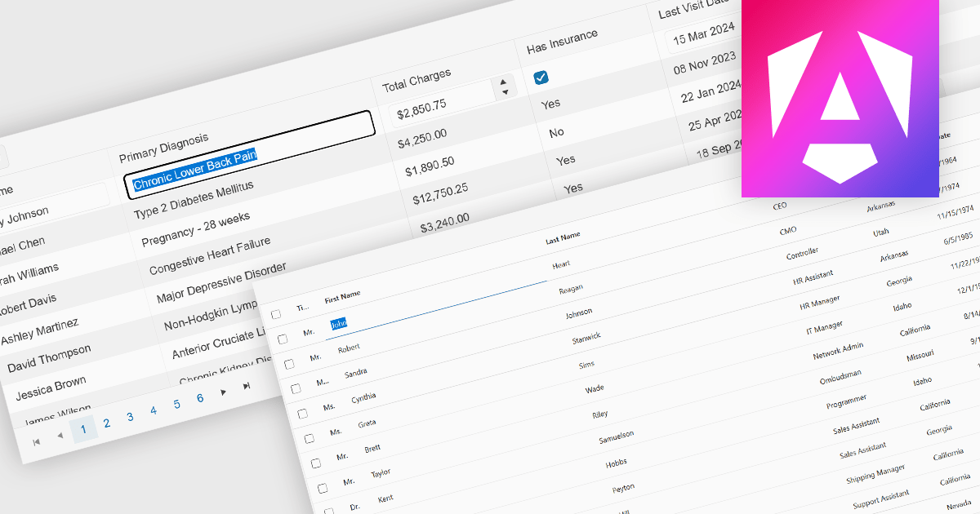Select the Stanwick last name cell
Viewport: 980px width, 514px height.
coord(586,336)
